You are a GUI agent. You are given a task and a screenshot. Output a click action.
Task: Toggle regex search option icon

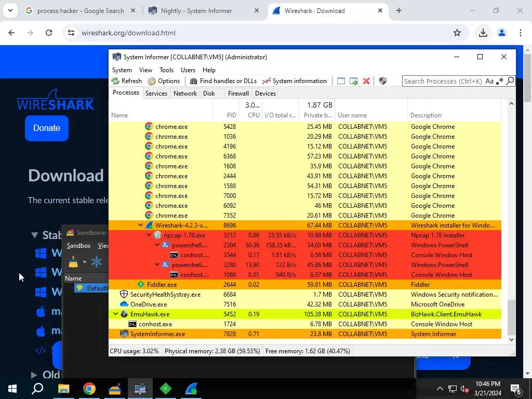coord(499,81)
